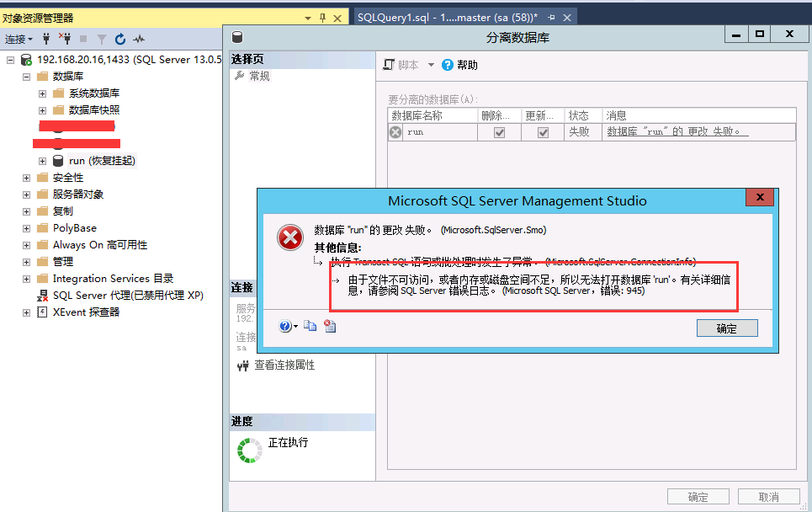Click the 正在执行 progress spinner
This screenshot has height=512, width=812.
[250, 451]
